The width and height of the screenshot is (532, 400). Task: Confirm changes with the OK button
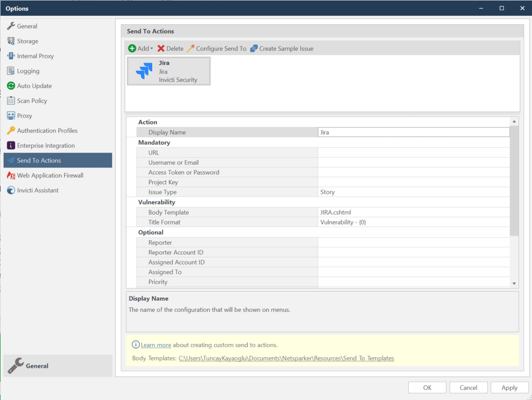tap(427, 387)
